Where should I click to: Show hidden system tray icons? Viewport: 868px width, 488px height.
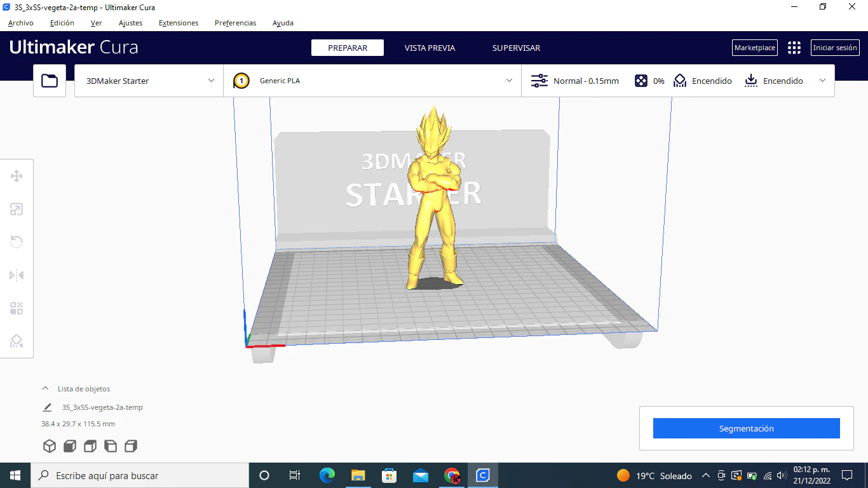(x=705, y=475)
